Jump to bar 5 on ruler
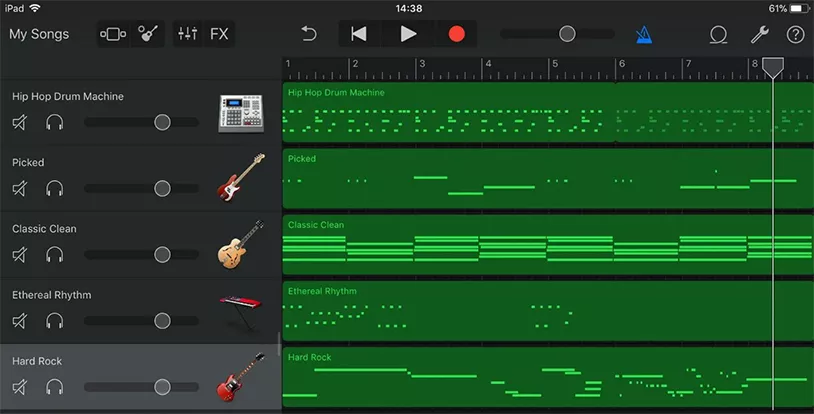This screenshot has height=414, width=814. [x=555, y=63]
